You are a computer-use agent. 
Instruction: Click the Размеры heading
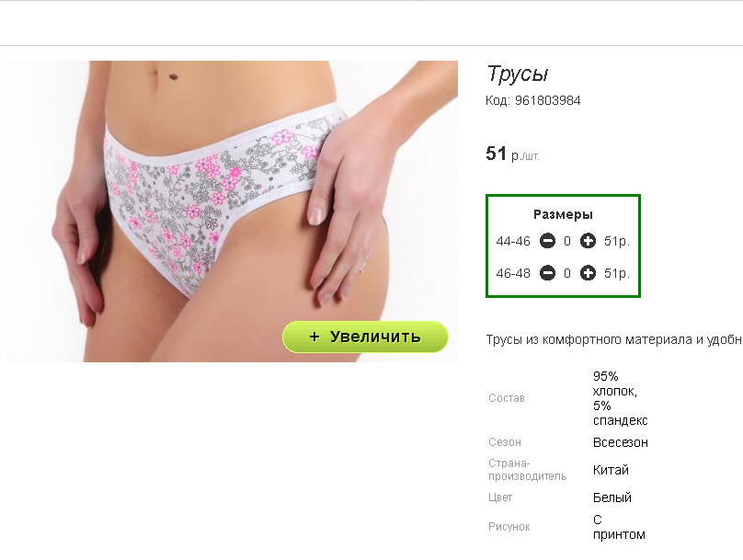563,214
